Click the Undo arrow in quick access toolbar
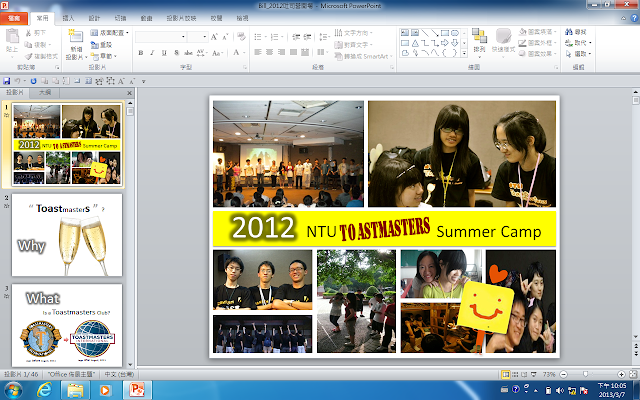 18,81
